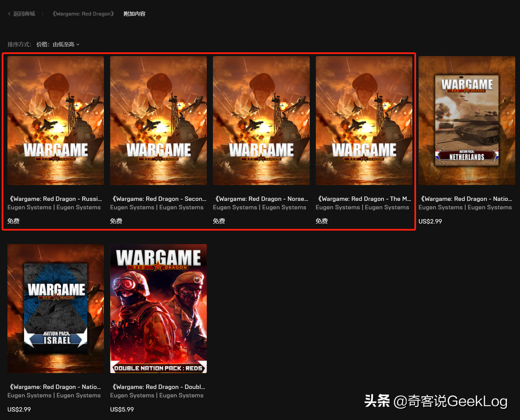The height and width of the screenshot is (420, 520).
Task: Open the Wargame: Red Dragon breadcrumb link
Action: [83, 14]
